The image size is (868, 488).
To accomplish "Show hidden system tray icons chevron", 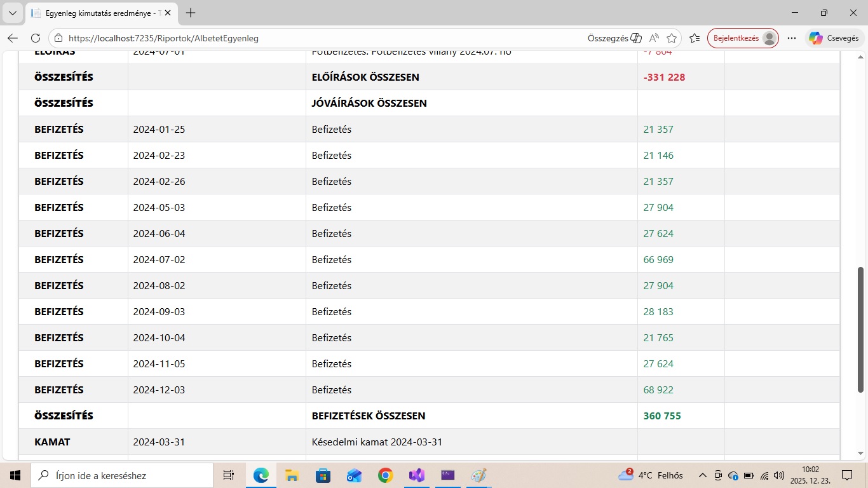I will point(702,475).
